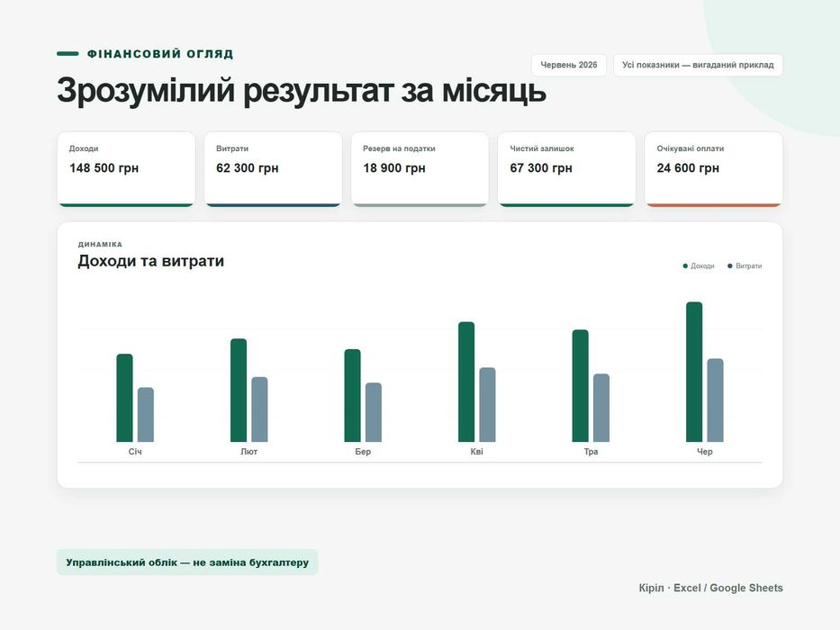The height and width of the screenshot is (630, 840).
Task: Click the gray expense bar for Січ
Action: (146, 415)
